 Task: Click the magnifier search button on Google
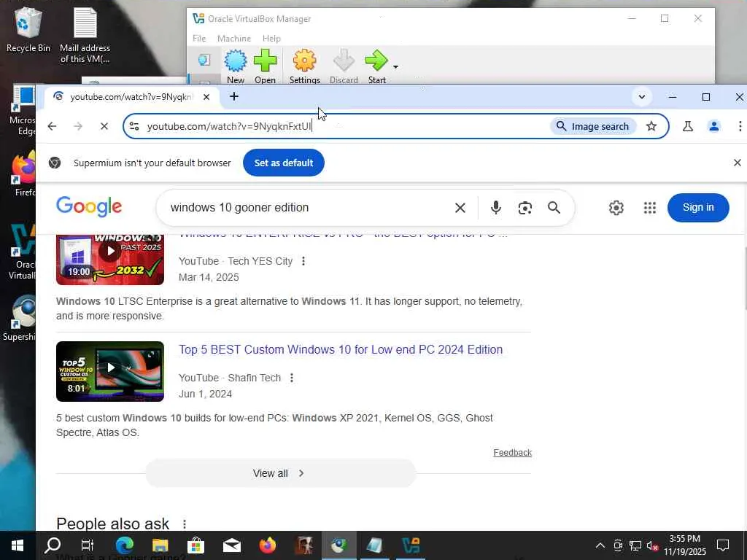pos(554,208)
